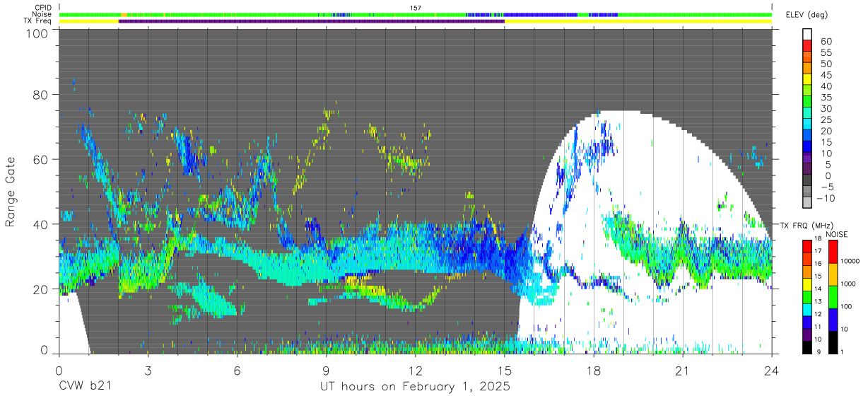
Task: Click the Range Gate y-axis label
Action: click(11, 192)
